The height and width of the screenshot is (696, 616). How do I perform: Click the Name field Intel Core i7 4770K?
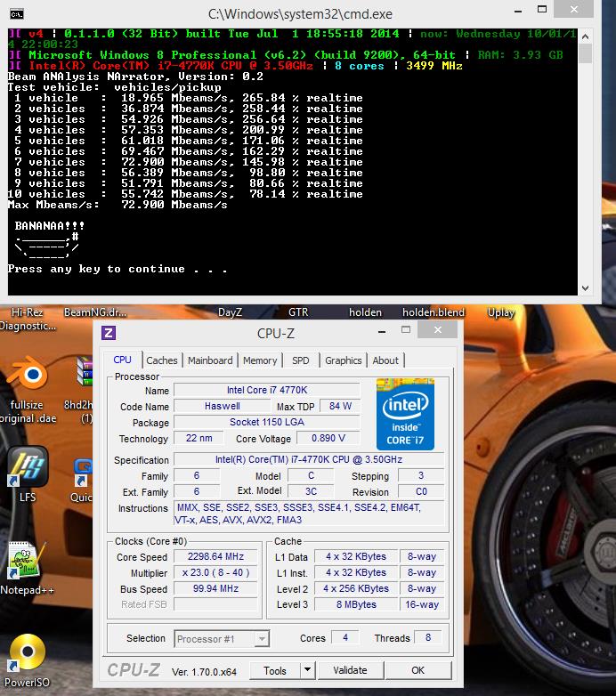click(267, 390)
